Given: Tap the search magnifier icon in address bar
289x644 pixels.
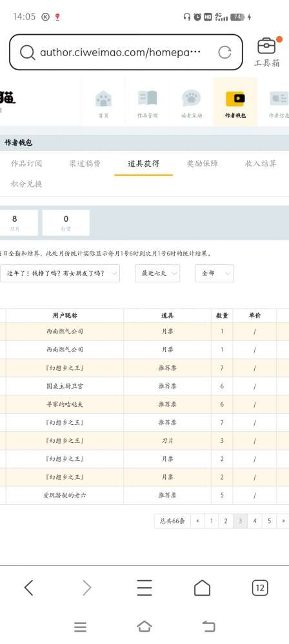Looking at the screenshot, I should coord(27,53).
